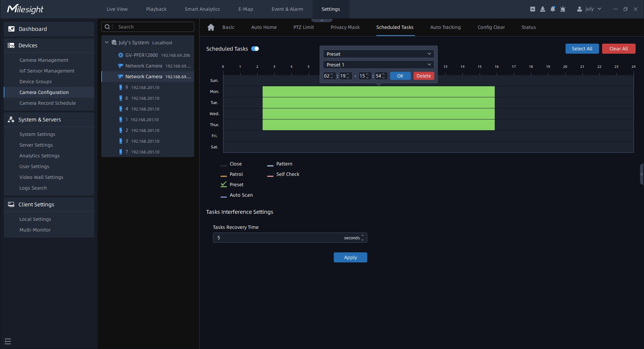The image size is (644, 349).
Task: Click the Apply button
Action: pyautogui.click(x=350, y=257)
